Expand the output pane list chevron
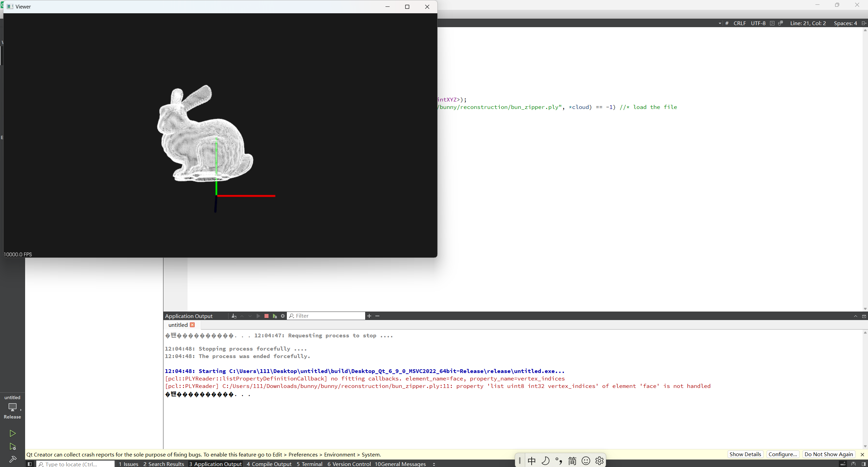 pyautogui.click(x=434, y=464)
